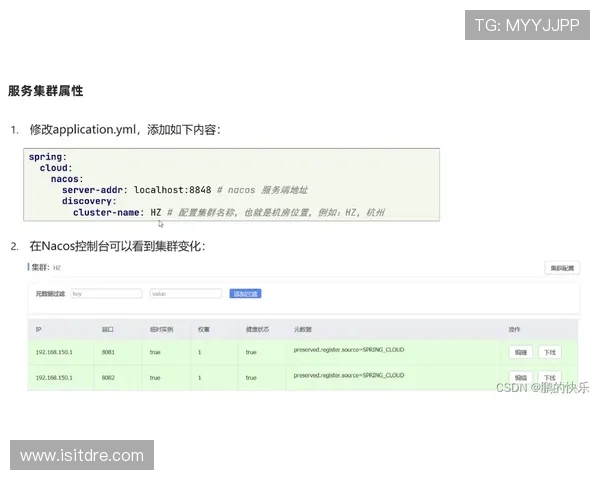Click the 元数据过滤 label
The width and height of the screenshot is (600, 480).
point(50,294)
